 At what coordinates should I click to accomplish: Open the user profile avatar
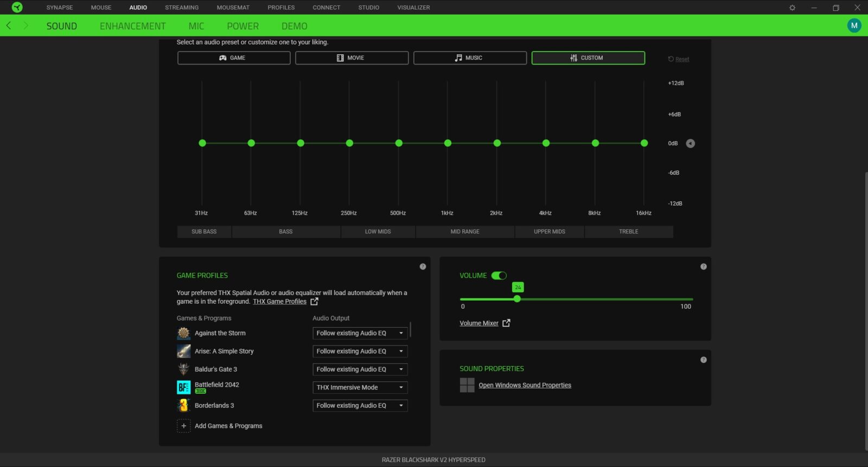(x=854, y=25)
